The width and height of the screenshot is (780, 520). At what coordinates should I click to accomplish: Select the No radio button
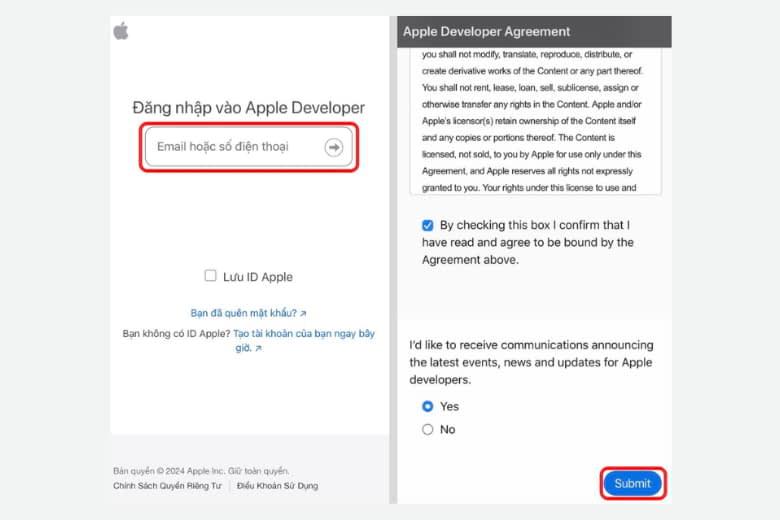click(427, 429)
